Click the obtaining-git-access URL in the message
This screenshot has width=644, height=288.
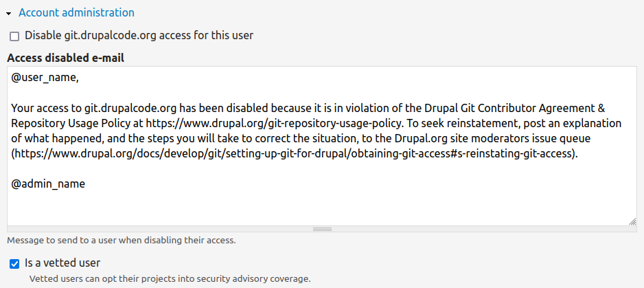(x=295, y=153)
